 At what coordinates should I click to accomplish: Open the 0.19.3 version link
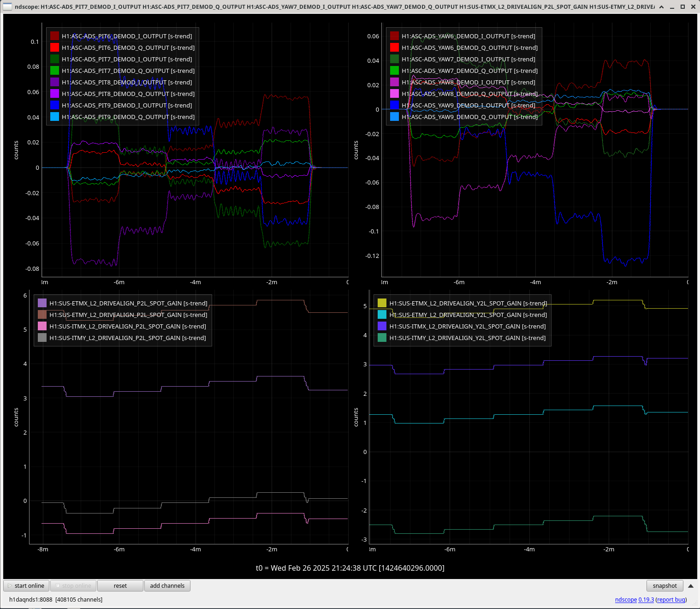(646, 600)
